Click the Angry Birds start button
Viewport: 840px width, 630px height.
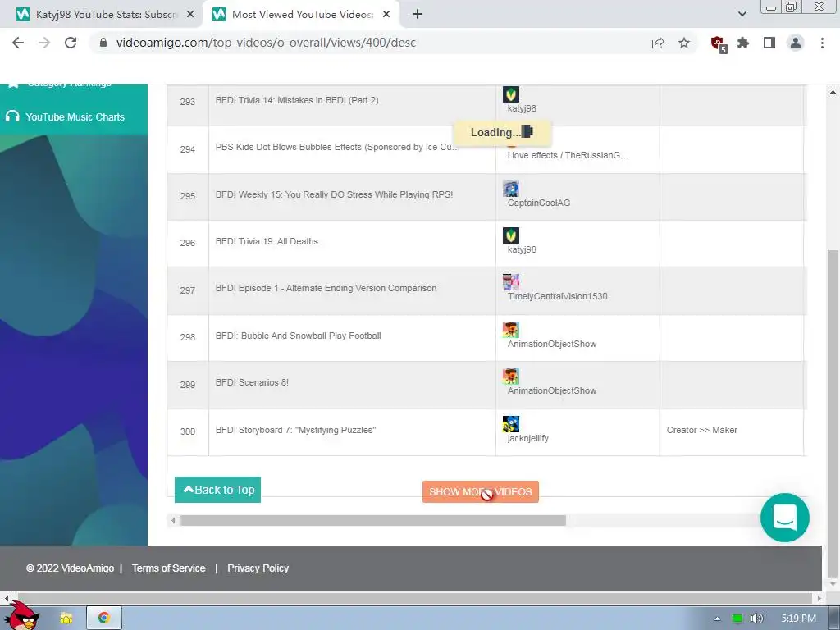[x=23, y=616]
